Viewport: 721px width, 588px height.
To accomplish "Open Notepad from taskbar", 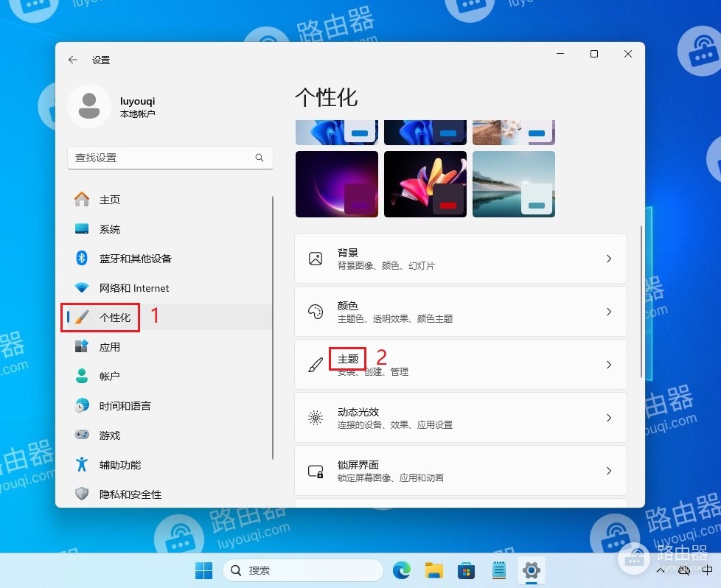I will pos(499,570).
